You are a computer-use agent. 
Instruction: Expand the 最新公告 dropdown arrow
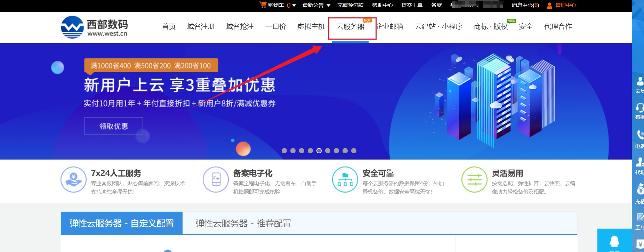328,5
